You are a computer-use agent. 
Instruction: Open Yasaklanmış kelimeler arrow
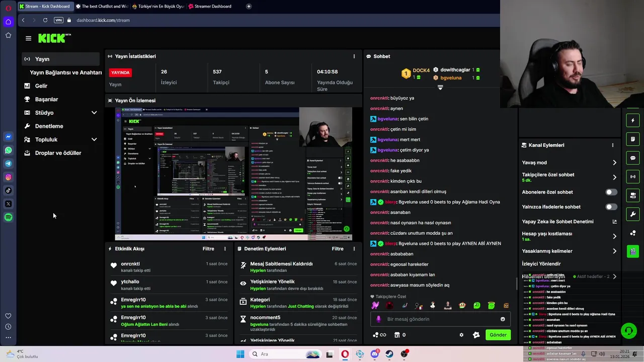(x=614, y=251)
